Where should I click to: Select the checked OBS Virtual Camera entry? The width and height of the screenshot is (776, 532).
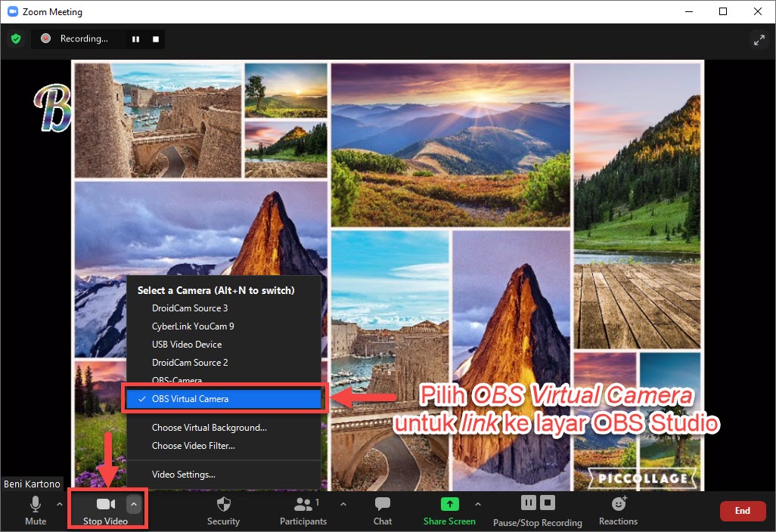point(224,398)
